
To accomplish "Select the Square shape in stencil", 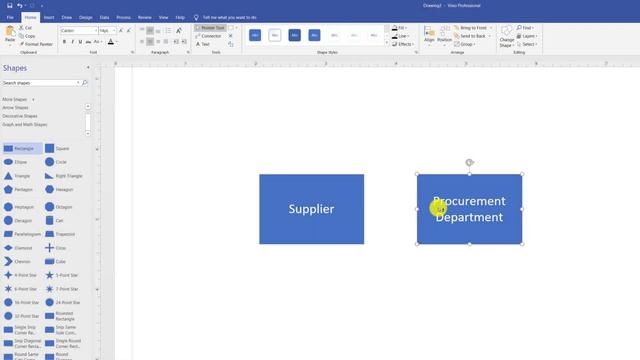I will [57, 149].
